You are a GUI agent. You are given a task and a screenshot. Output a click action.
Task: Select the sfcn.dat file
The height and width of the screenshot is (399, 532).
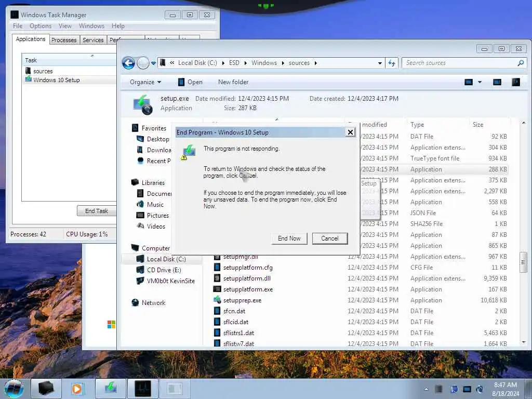coord(234,311)
